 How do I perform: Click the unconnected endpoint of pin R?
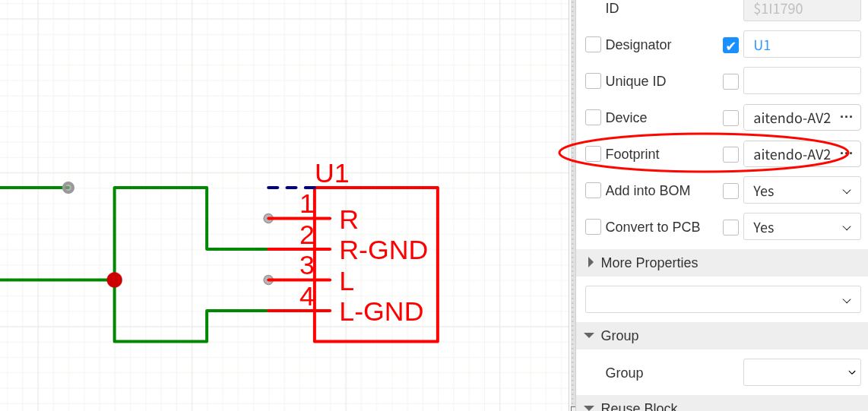[x=268, y=219]
